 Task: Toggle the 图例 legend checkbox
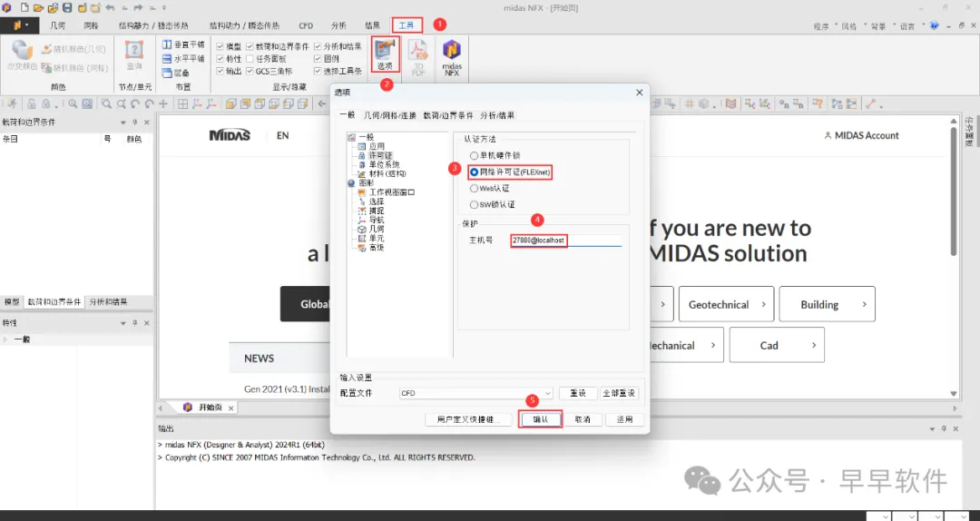[x=318, y=59]
